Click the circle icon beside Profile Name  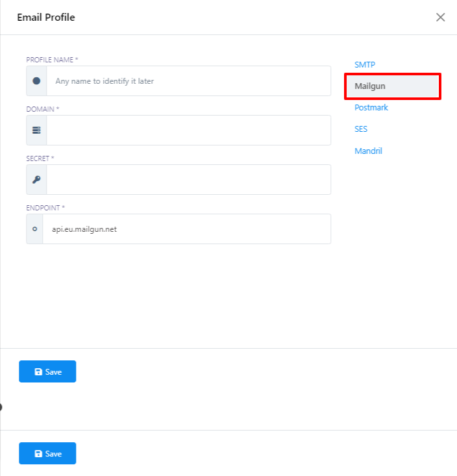click(x=36, y=81)
